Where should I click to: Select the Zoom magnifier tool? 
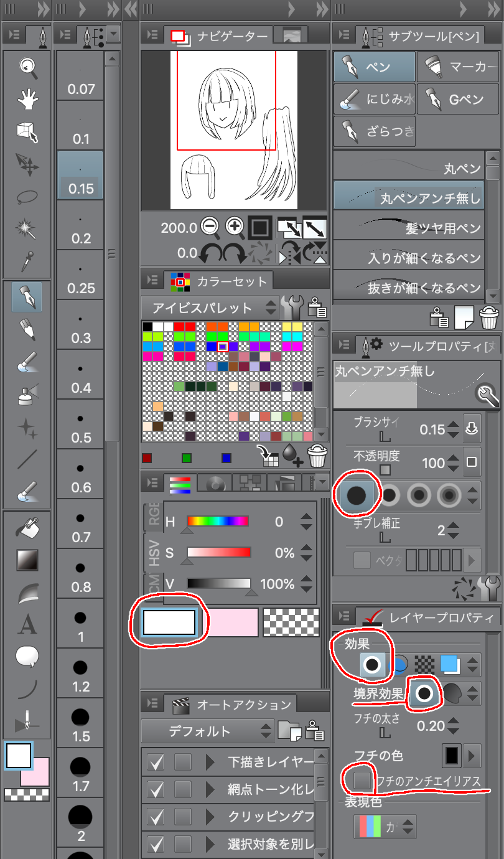pos(27,66)
